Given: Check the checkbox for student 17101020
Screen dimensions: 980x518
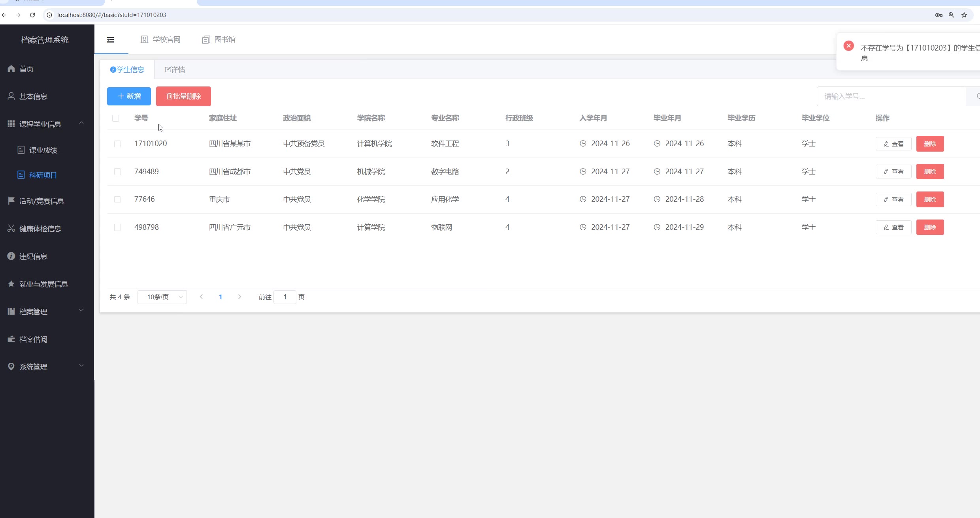Looking at the screenshot, I should pyautogui.click(x=117, y=144).
